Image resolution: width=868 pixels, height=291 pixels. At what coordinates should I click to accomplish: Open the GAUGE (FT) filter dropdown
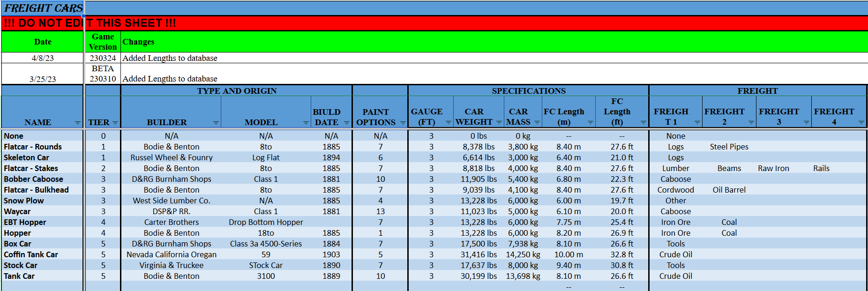(449, 123)
